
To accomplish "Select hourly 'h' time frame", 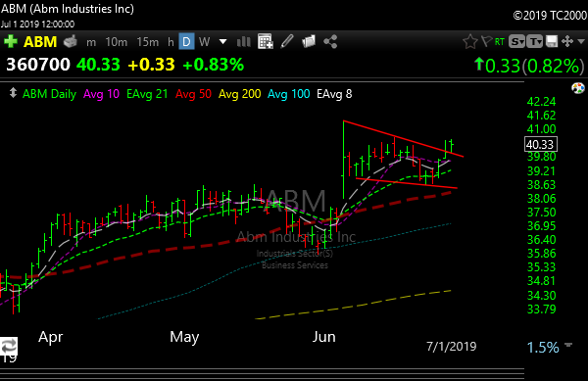I will coord(171,42).
